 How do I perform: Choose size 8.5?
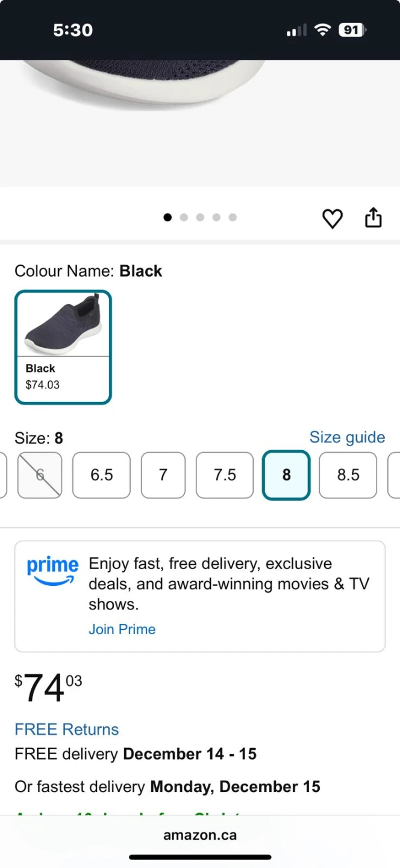[x=348, y=475]
